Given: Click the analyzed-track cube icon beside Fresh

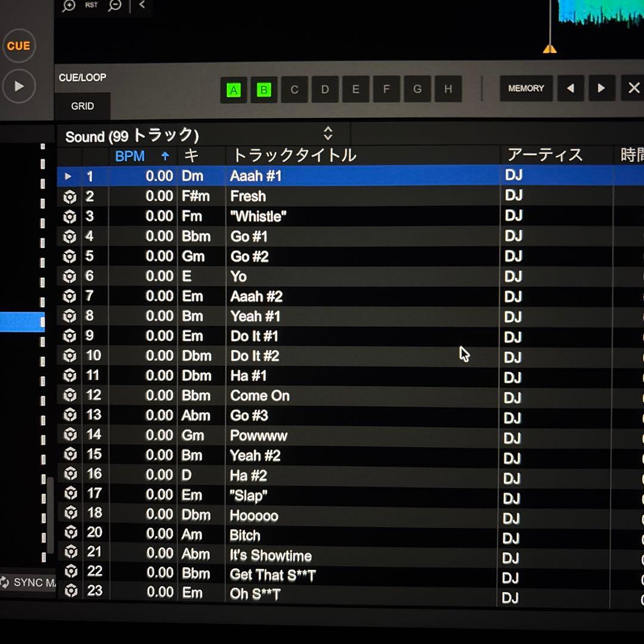Looking at the screenshot, I should [x=70, y=196].
